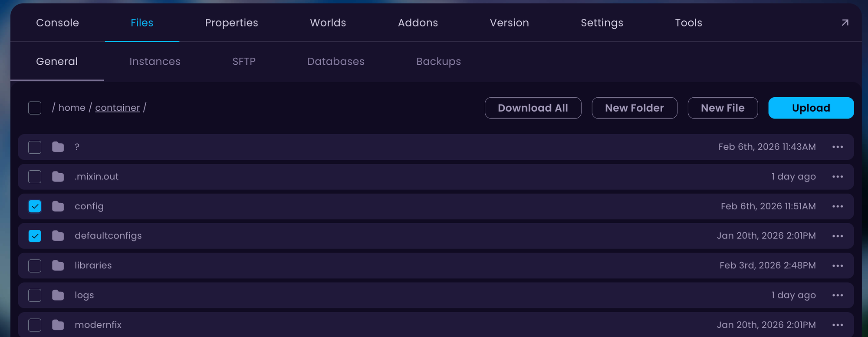Open the three-dot menu for .mixin.out
Image resolution: width=868 pixels, height=337 pixels.
tap(838, 177)
